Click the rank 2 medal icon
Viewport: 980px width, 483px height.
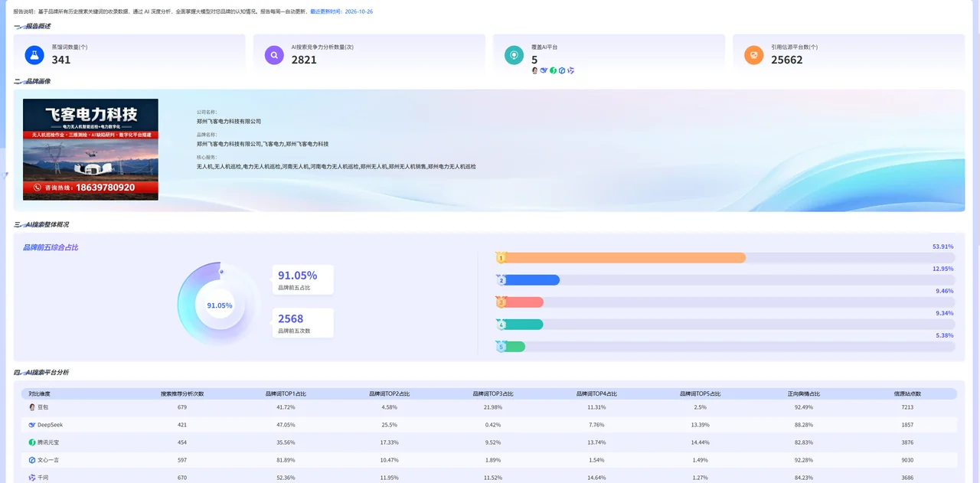(x=501, y=280)
